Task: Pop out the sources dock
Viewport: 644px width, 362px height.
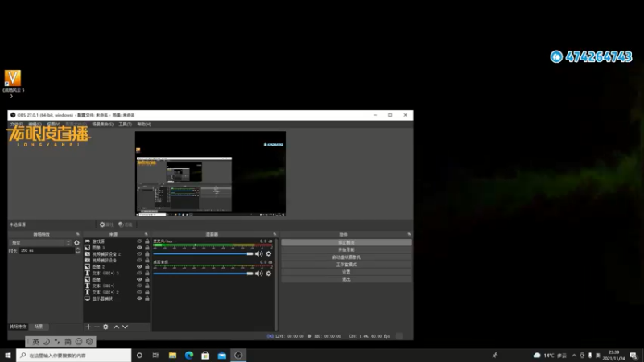Action: click(147, 234)
